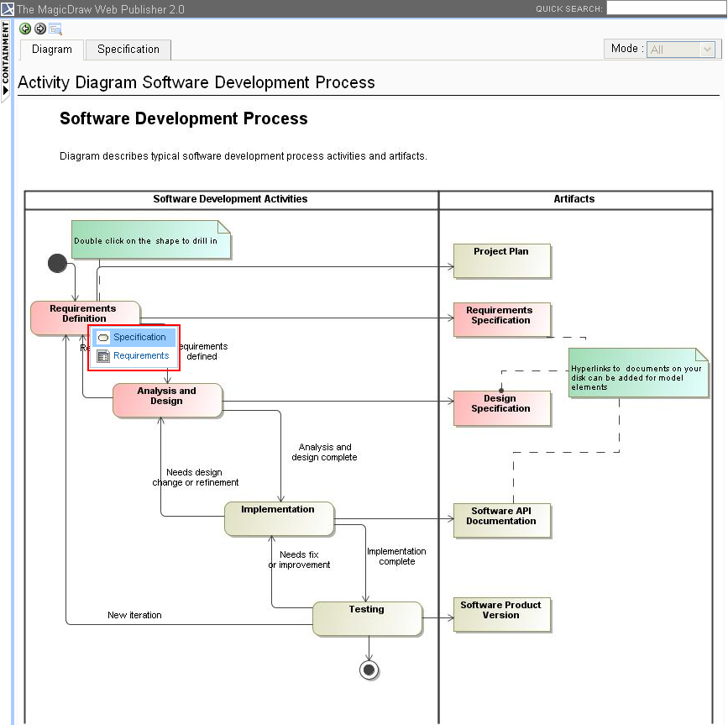Click the Testing activity shape to drill in

pos(367,617)
